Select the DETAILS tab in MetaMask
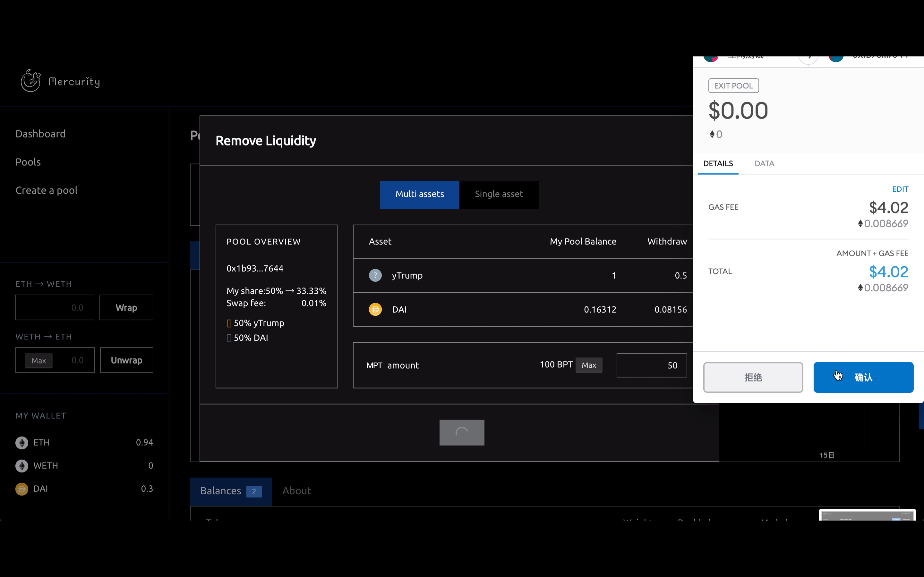 (718, 164)
